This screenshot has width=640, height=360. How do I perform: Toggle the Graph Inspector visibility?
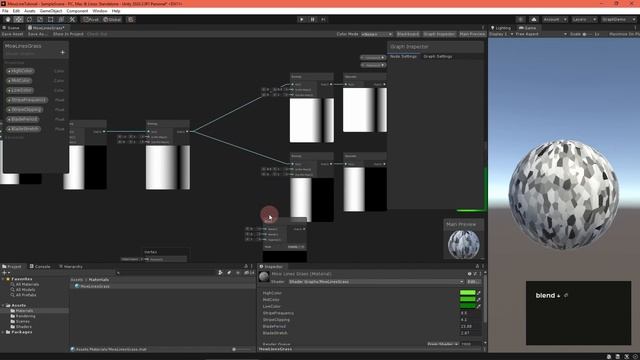coord(439,34)
